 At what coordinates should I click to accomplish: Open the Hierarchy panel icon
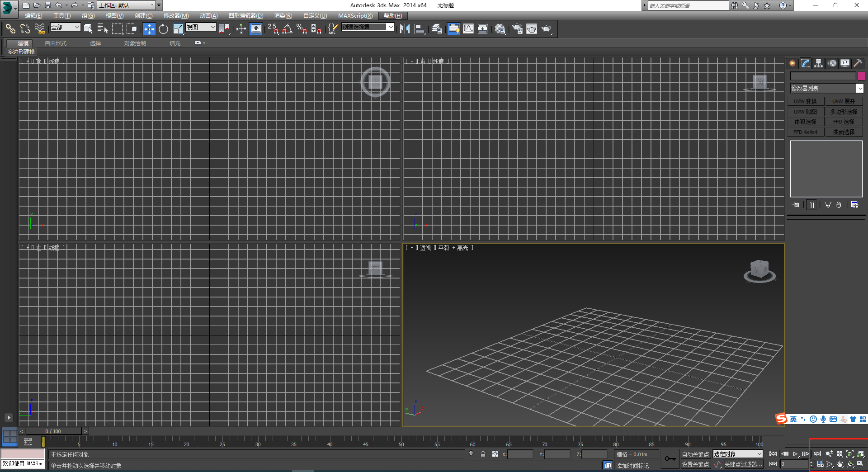819,63
